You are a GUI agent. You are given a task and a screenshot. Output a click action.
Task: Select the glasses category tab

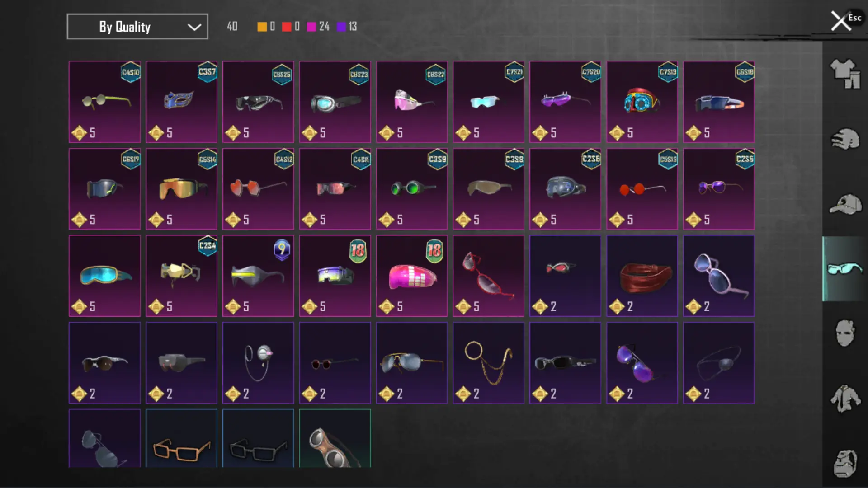click(844, 268)
